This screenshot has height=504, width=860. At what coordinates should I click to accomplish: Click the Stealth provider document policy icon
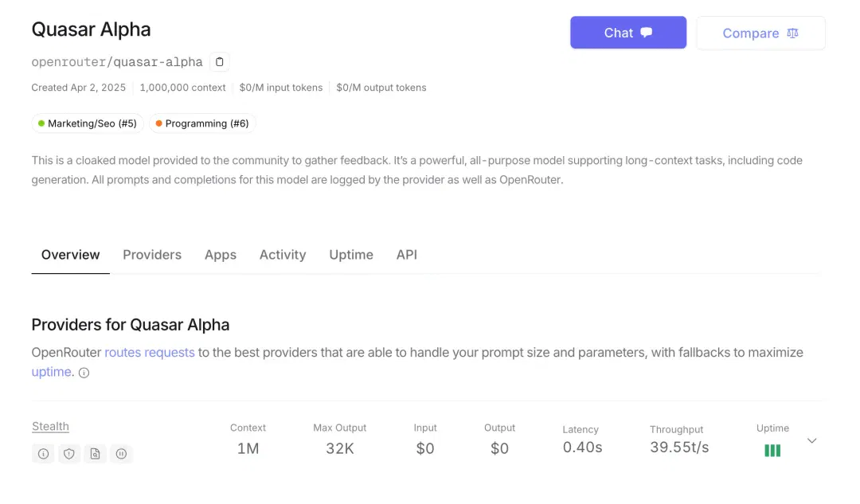click(x=95, y=454)
